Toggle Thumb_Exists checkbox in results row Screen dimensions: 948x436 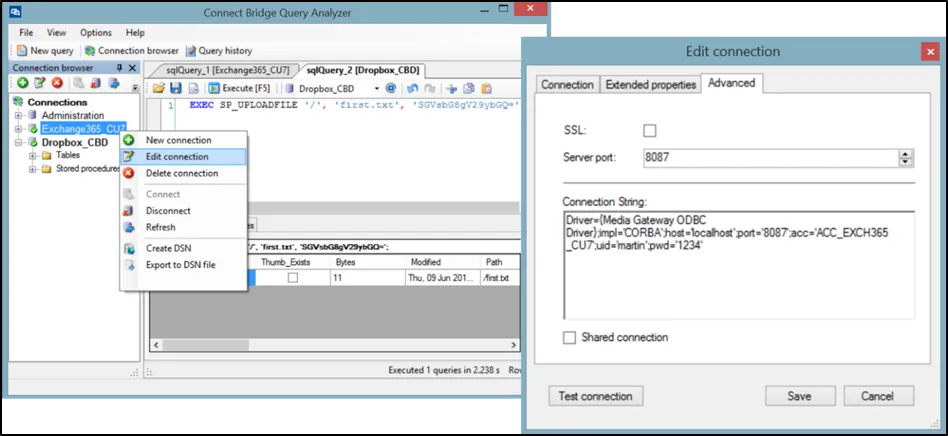(x=293, y=278)
